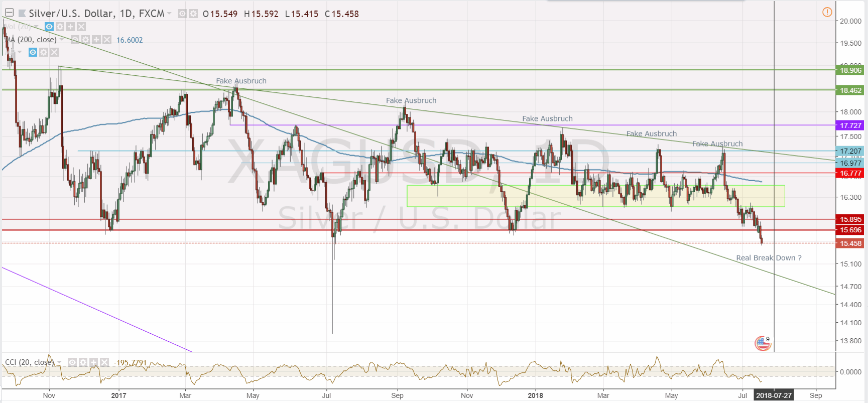Select the red 15.895 price label
Viewport: 868px width, 403px height.
(850, 219)
